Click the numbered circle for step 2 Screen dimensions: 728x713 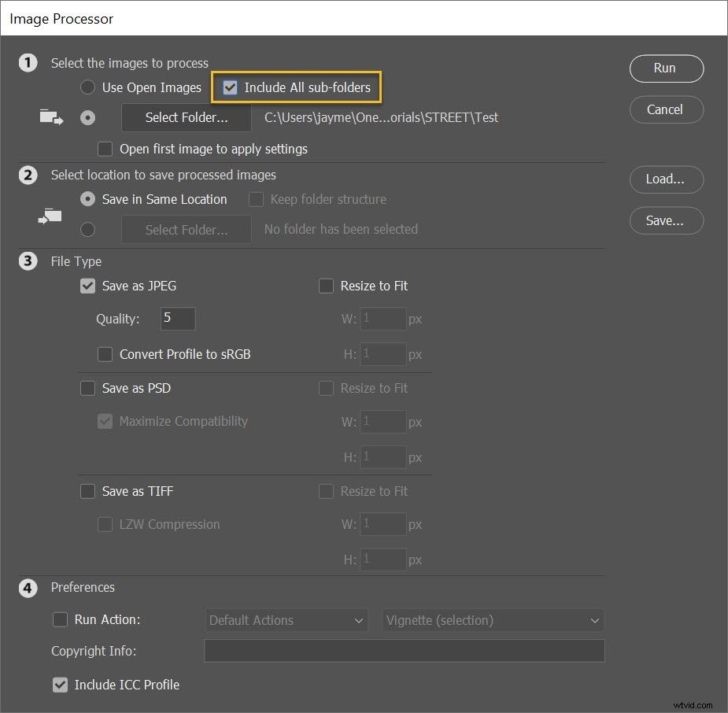pos(28,175)
